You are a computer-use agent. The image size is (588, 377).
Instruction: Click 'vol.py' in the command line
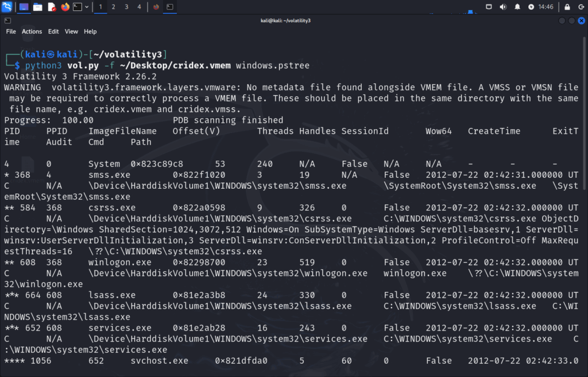83,65
